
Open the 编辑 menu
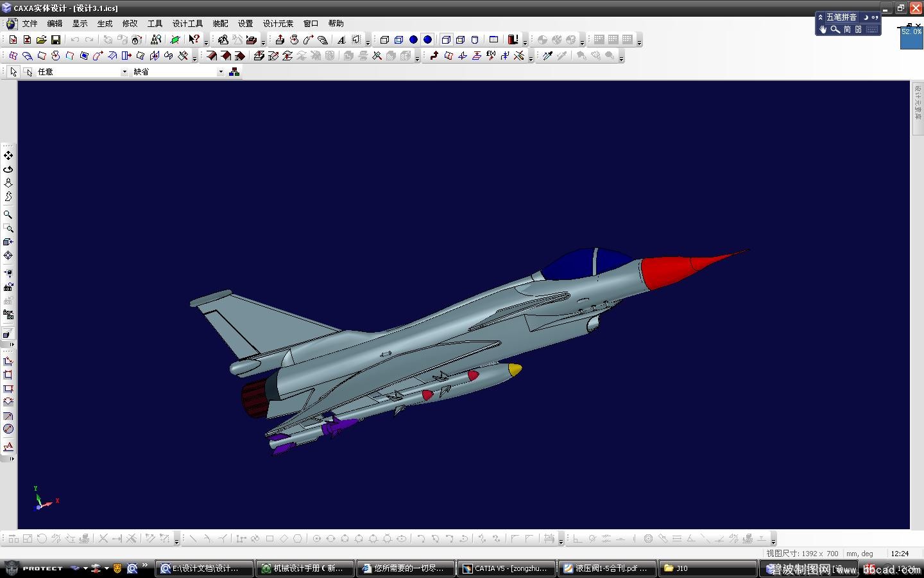[x=55, y=24]
